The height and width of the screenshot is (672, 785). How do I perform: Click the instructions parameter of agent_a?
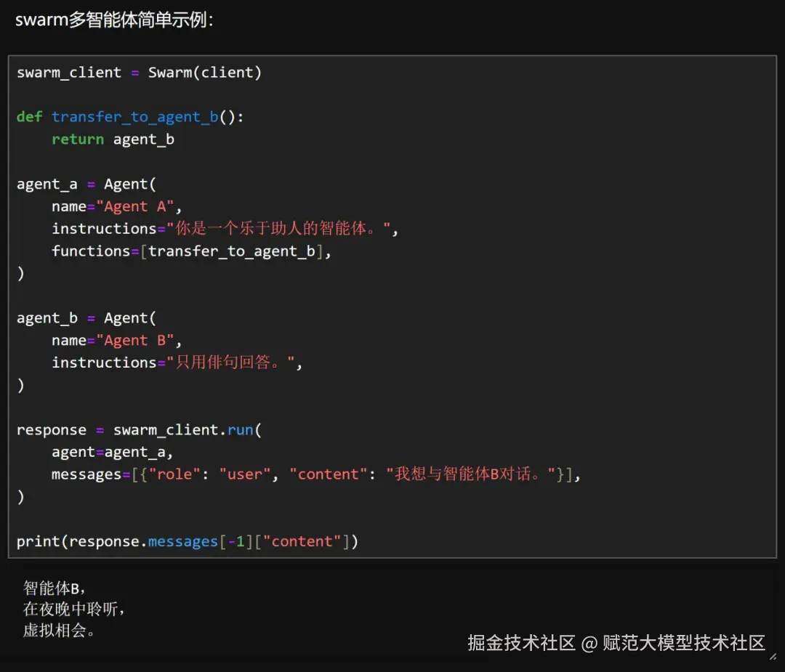point(104,229)
